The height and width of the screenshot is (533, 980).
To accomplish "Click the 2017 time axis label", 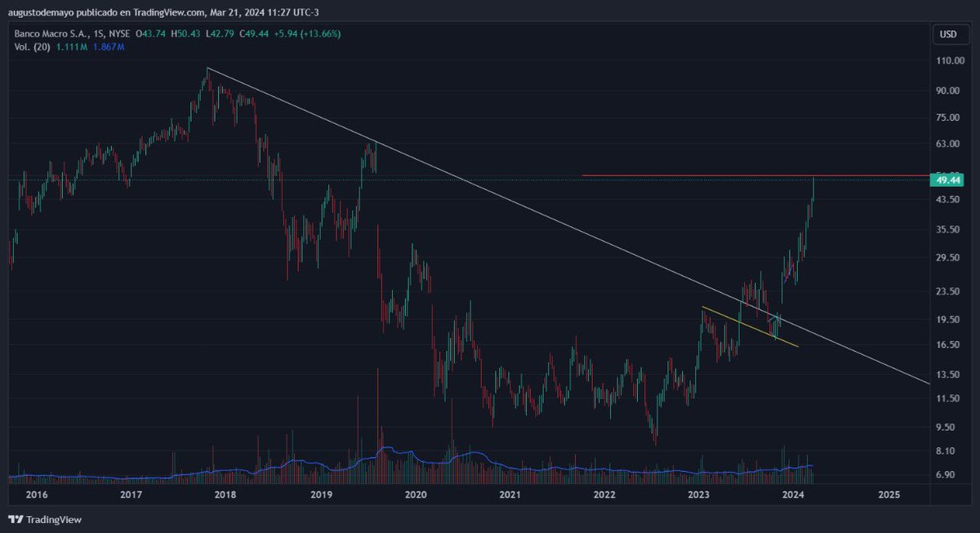I will point(131,495).
